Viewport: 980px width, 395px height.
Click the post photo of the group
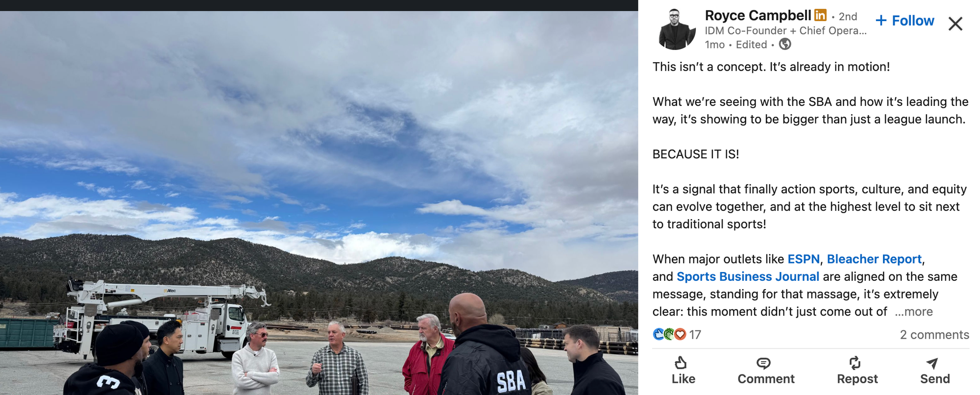[319, 203]
